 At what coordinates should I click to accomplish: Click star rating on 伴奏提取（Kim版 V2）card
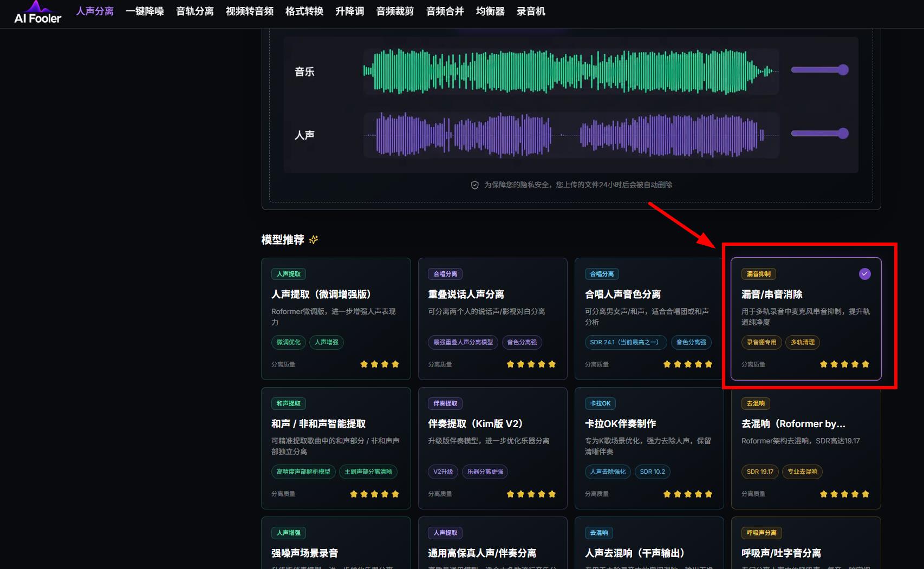[531, 494]
